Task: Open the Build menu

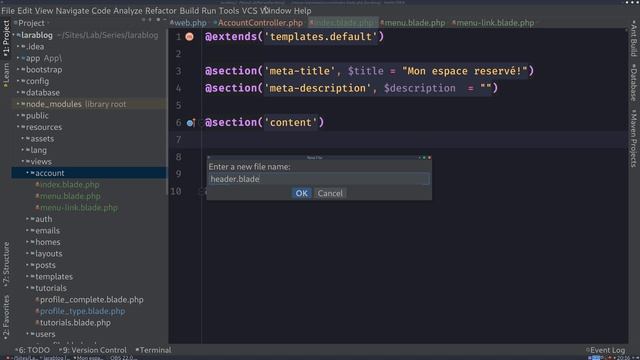Action: [189, 11]
